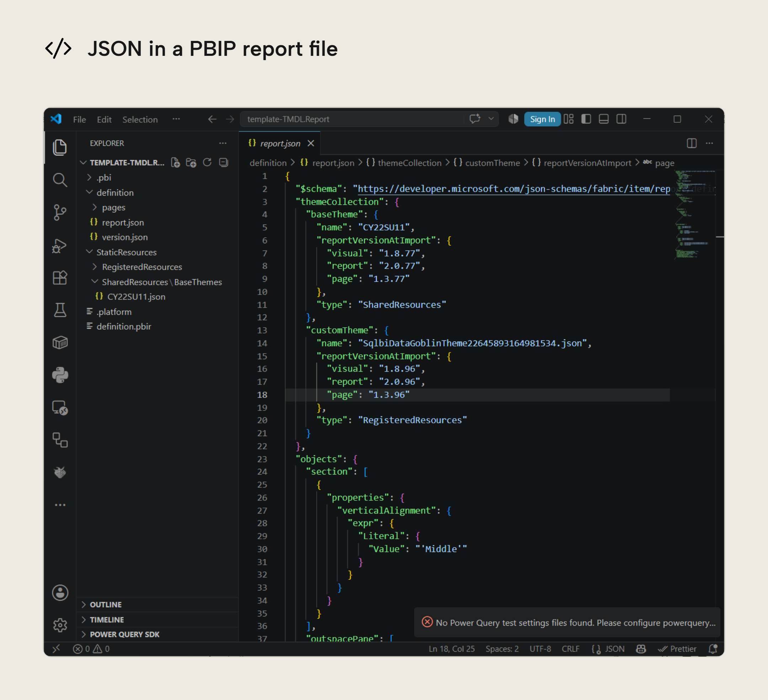The image size is (768, 700).
Task: Click the remote window icon in status bar
Action: 57,648
